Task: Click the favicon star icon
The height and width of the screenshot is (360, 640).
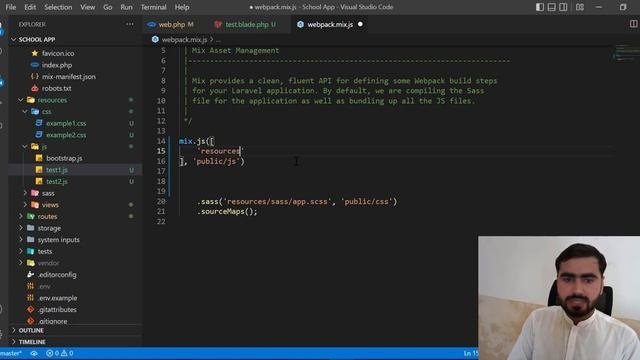Action: click(x=35, y=53)
